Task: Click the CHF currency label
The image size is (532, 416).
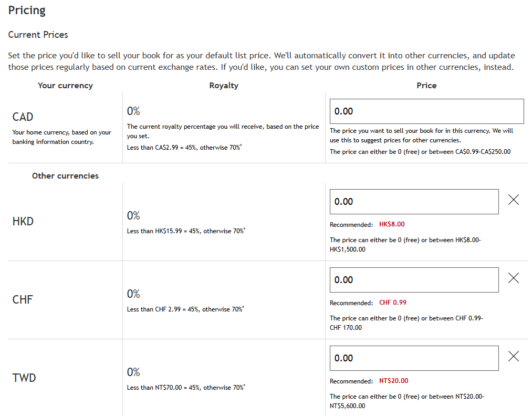Action: [23, 299]
